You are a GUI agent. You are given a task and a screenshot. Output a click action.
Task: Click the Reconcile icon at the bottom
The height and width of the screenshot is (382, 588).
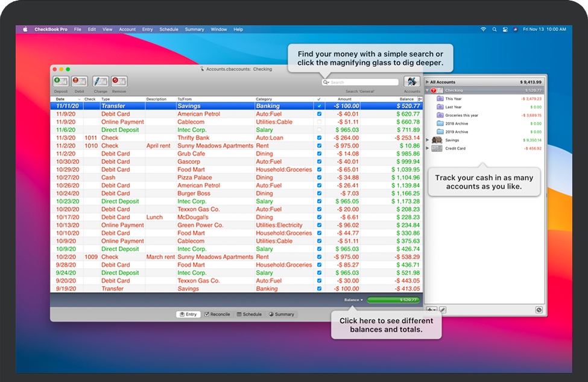point(218,314)
